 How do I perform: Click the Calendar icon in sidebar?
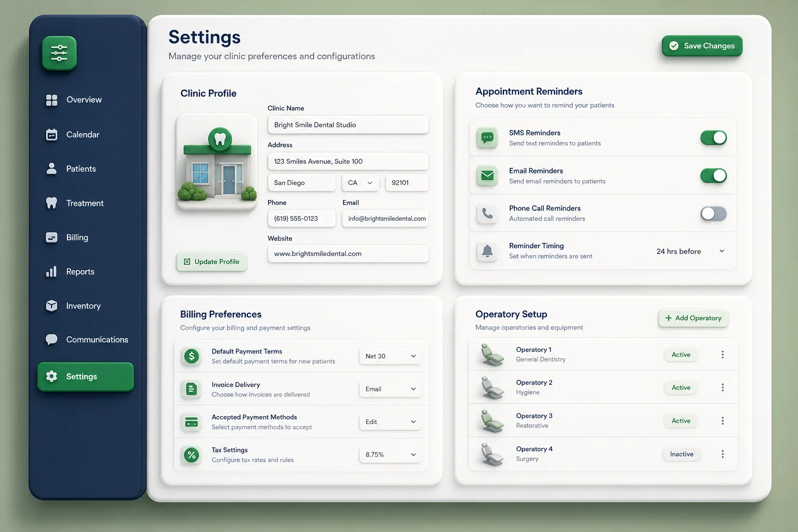pos(51,135)
